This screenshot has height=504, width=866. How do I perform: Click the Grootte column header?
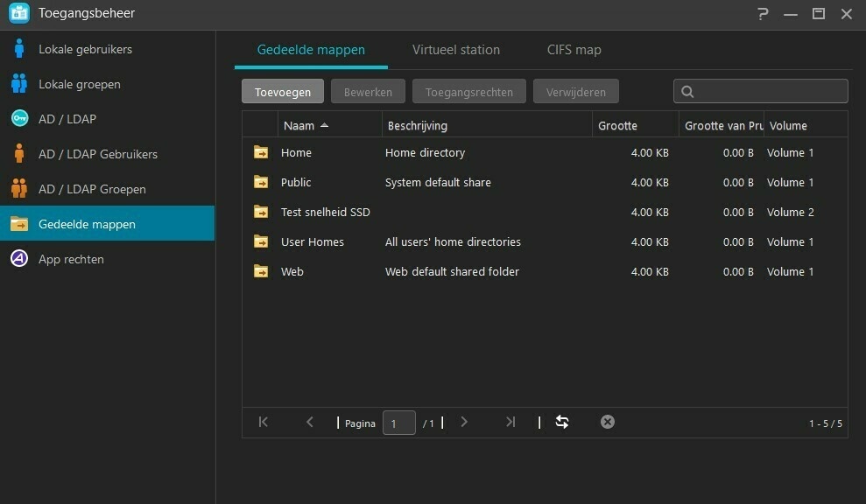coord(635,125)
